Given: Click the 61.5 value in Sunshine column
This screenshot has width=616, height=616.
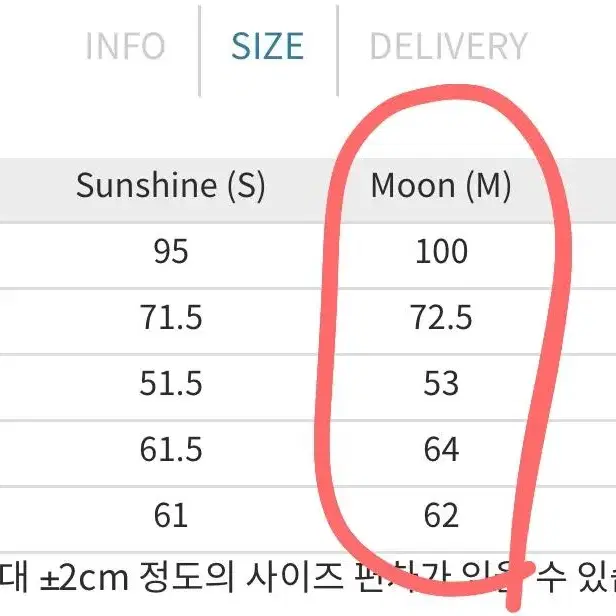Looking at the screenshot, I should coord(171,449).
